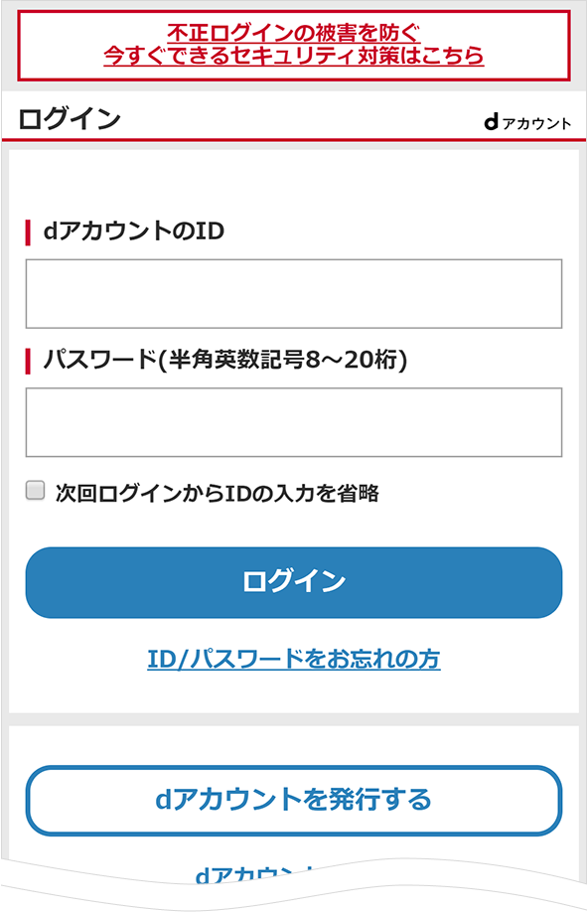Click the bold 'd' mark of the logo
This screenshot has width=588, height=912.
pos(492,121)
